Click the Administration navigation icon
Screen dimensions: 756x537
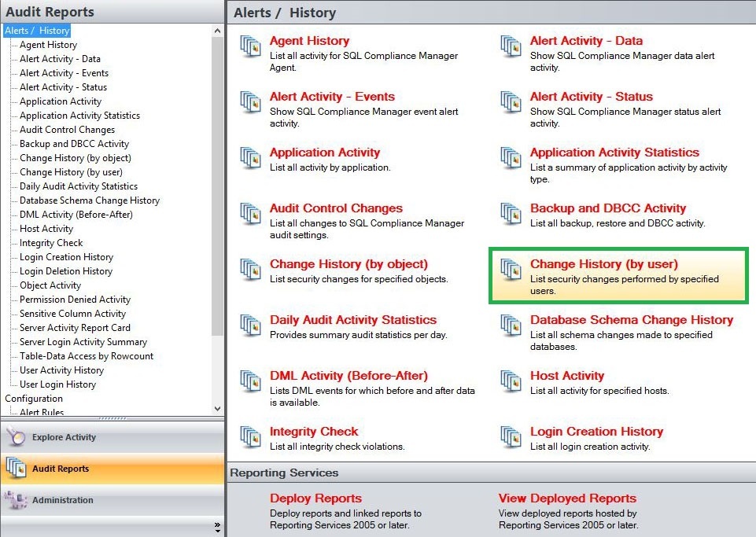[x=16, y=500]
